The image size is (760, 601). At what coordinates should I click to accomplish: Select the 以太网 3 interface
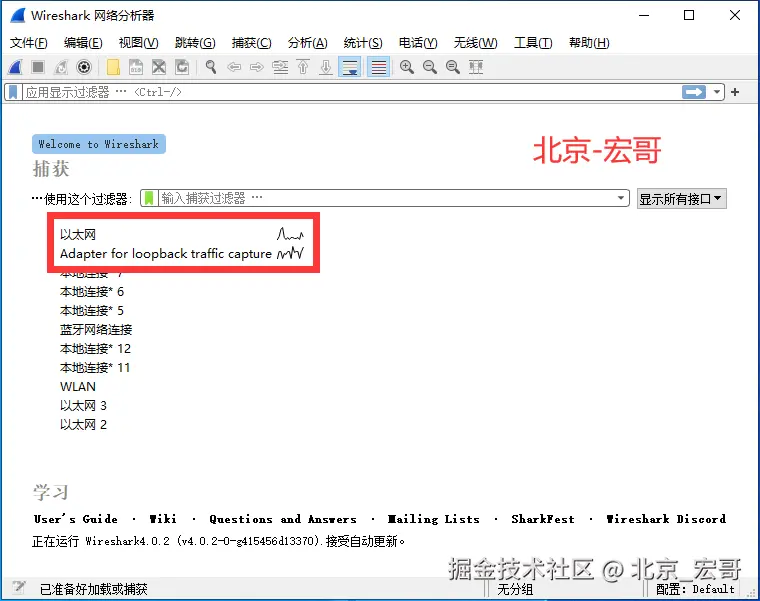tap(83, 406)
